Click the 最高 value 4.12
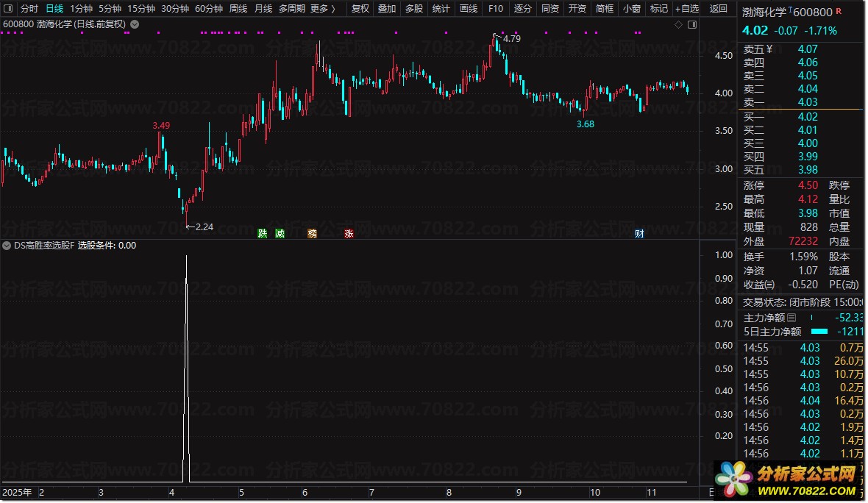Viewport: 868px width, 503px height. (x=808, y=199)
